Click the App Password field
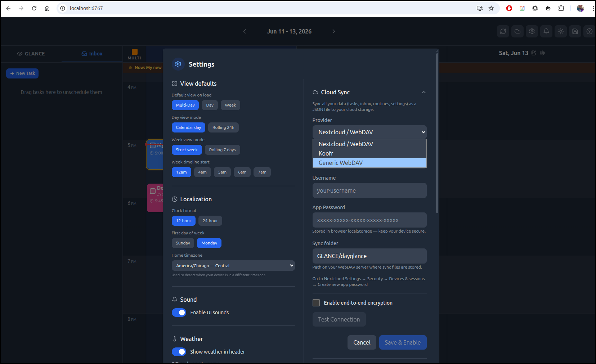This screenshot has height=364, width=596. click(x=369, y=220)
